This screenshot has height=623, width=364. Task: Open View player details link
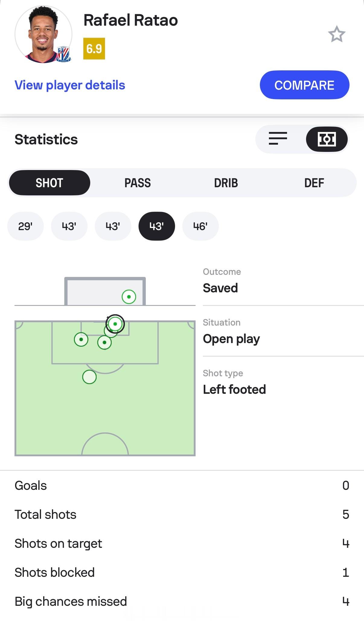tap(70, 85)
